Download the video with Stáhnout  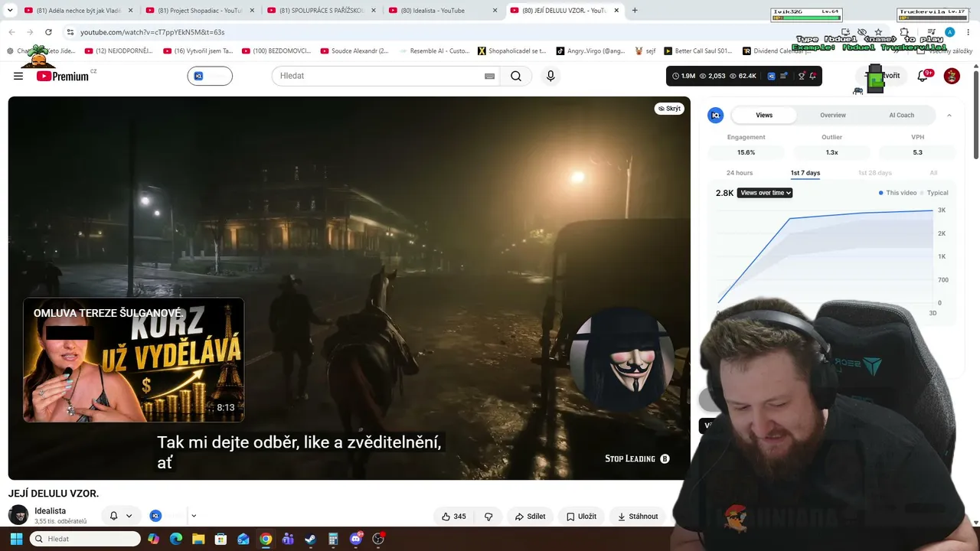638,517
